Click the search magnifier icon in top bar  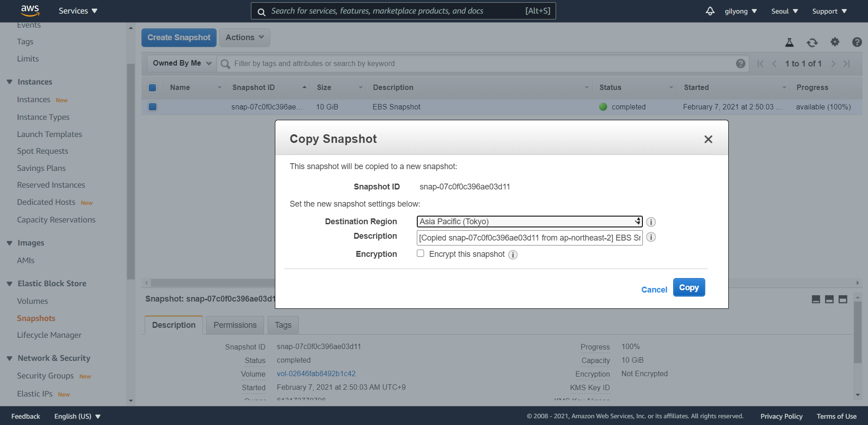(261, 12)
